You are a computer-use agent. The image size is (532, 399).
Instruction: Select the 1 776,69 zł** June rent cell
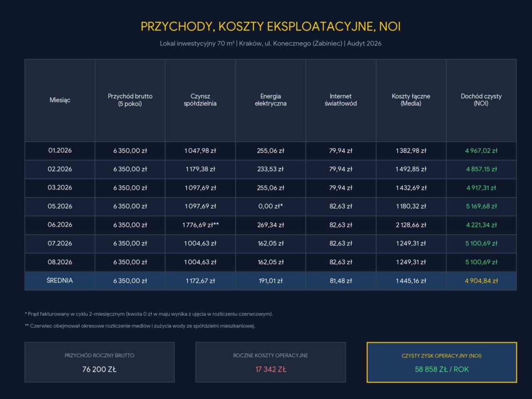click(x=200, y=225)
